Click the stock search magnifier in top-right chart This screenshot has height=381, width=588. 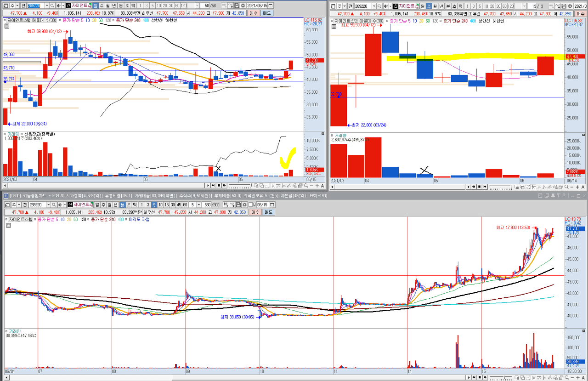(379, 6)
